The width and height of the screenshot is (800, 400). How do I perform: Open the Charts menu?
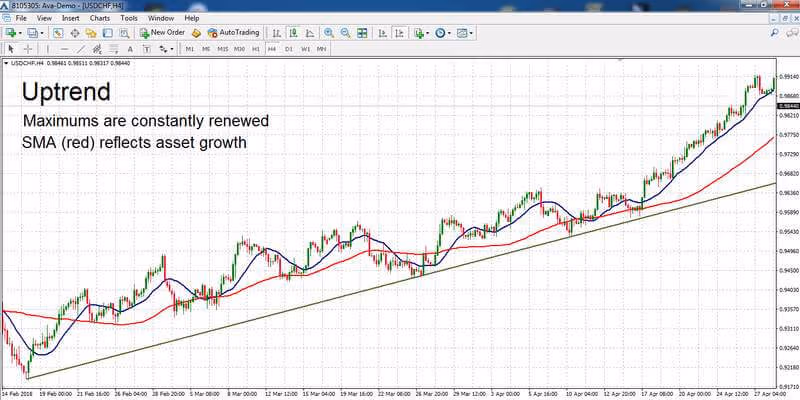99,18
